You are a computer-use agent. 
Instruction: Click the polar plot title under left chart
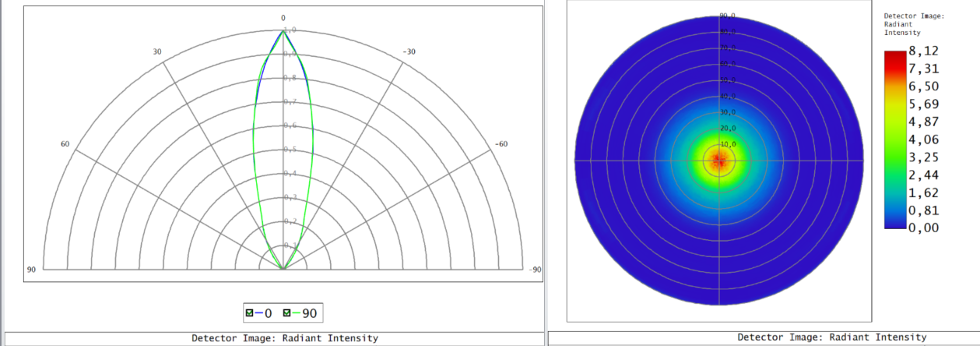click(285, 338)
